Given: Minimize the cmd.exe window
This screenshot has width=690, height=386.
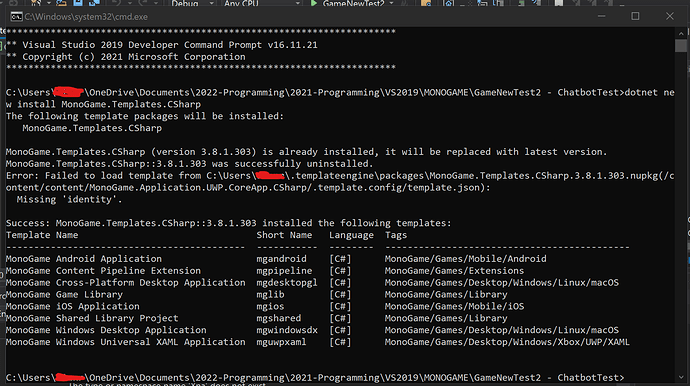Looking at the screenshot, I should click(x=602, y=16).
